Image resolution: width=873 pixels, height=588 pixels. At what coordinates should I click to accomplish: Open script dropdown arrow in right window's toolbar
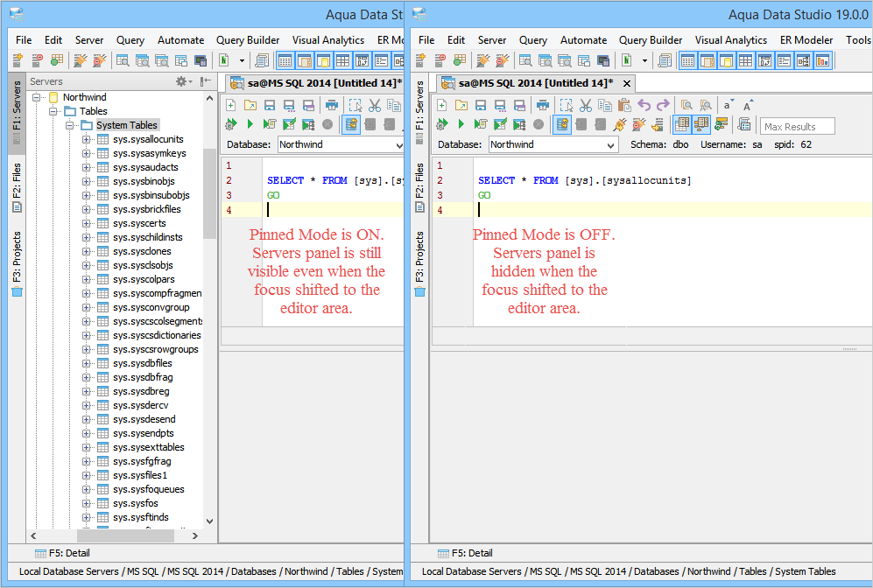click(644, 60)
